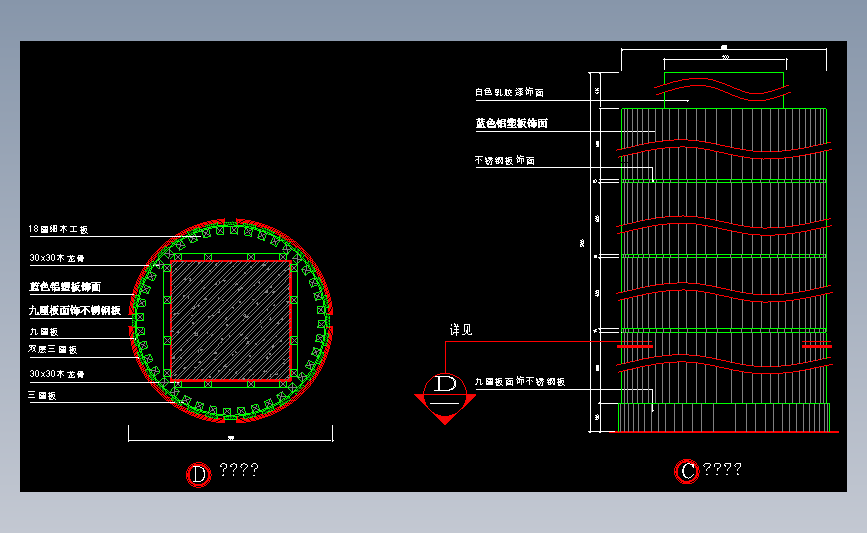Select the '蓝色铝塑板饰面' label beside the circular plan

point(65,286)
